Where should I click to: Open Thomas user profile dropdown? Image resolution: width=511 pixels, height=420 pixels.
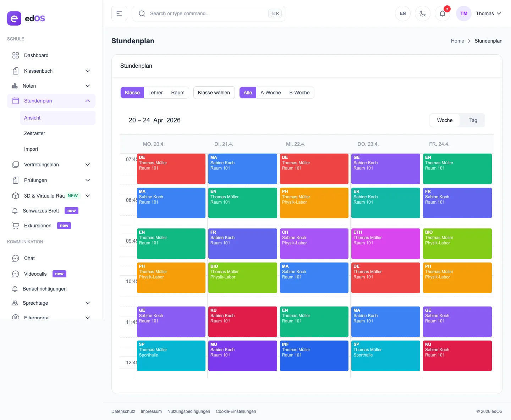(479, 13)
